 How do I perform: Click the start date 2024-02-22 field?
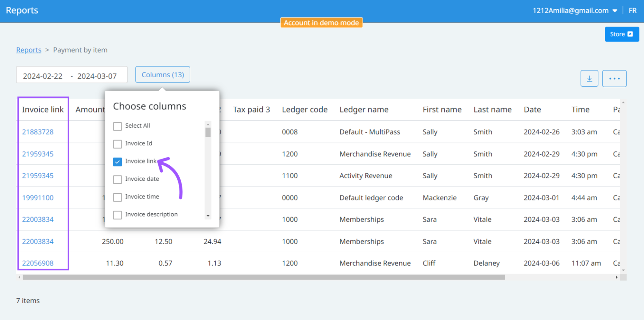(x=43, y=76)
